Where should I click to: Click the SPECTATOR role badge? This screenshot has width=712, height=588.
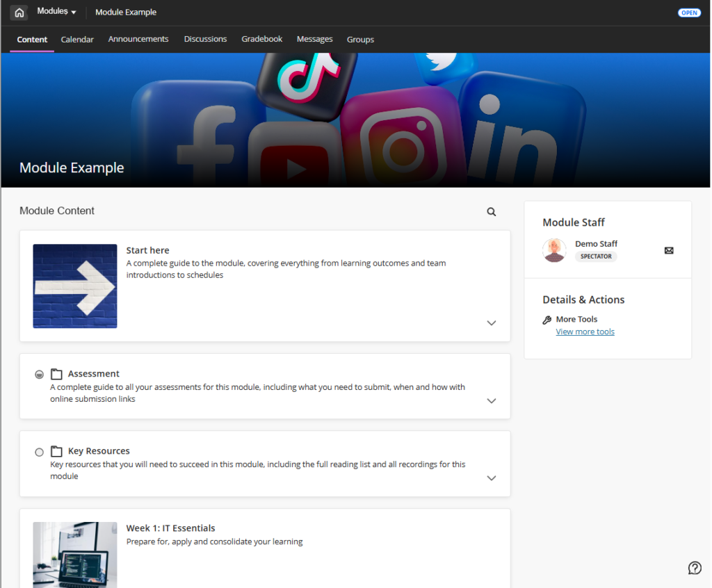(596, 256)
